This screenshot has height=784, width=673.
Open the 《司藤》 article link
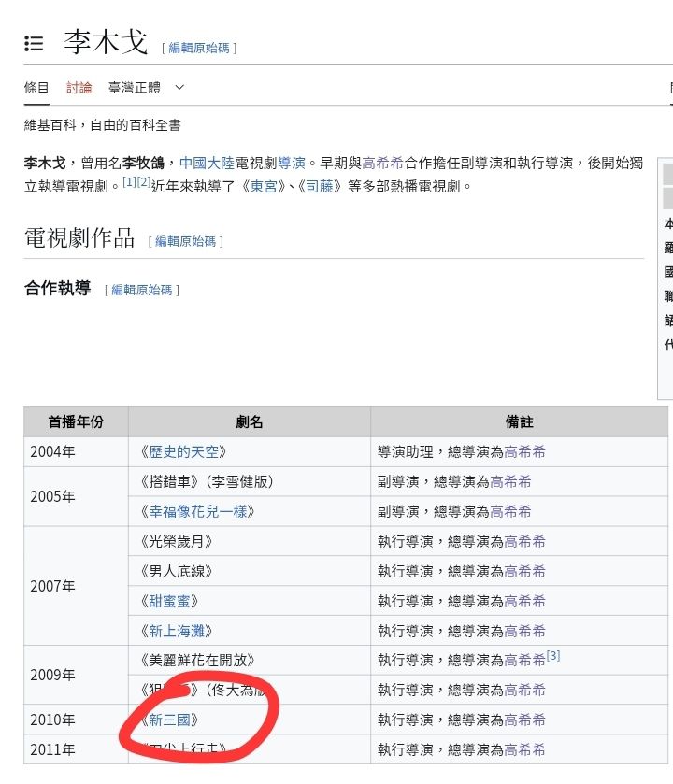click(318, 186)
